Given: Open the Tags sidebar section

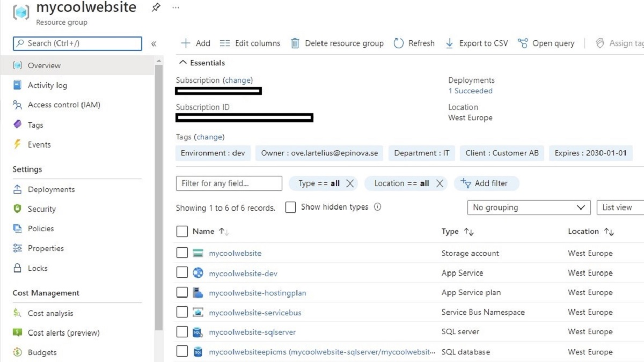Looking at the screenshot, I should (35, 124).
